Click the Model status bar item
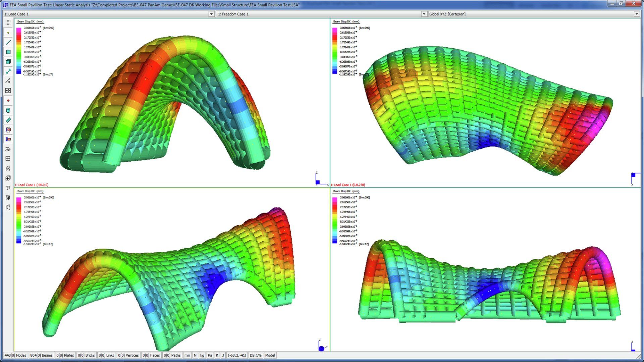Viewport: 644px width, 362px height. pyautogui.click(x=270, y=355)
